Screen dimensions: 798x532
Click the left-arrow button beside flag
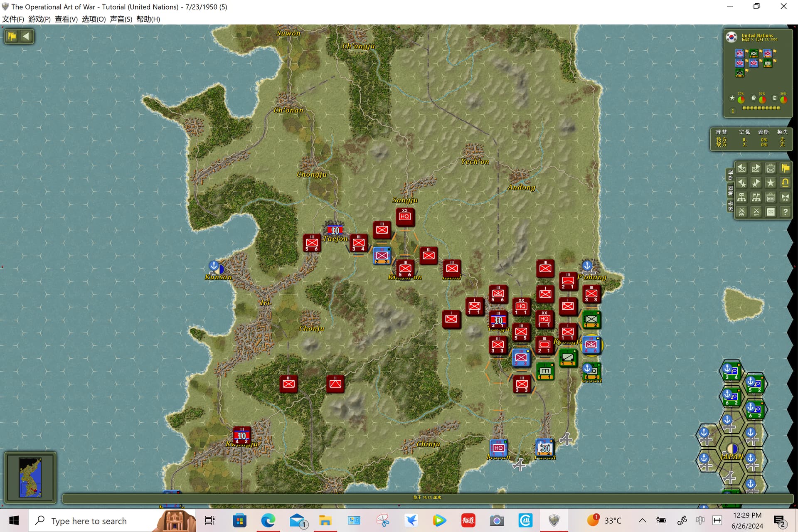tap(26, 36)
